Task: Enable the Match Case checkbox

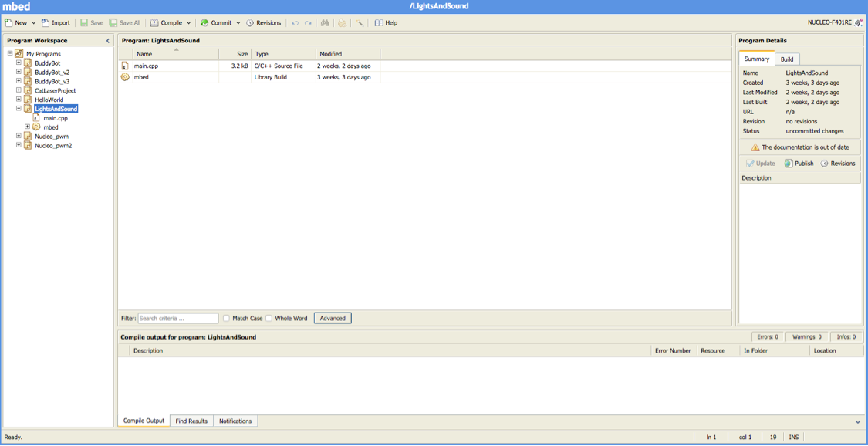Action: pos(226,318)
